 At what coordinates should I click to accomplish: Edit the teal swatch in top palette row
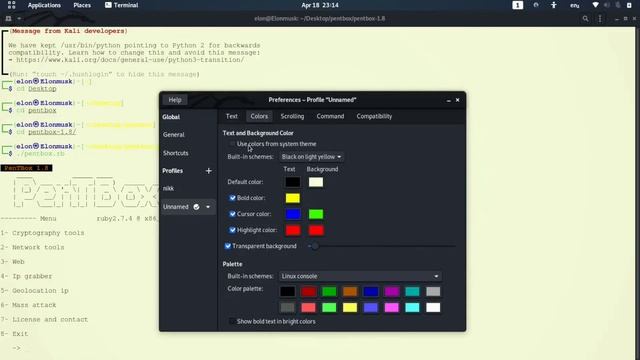click(412, 291)
